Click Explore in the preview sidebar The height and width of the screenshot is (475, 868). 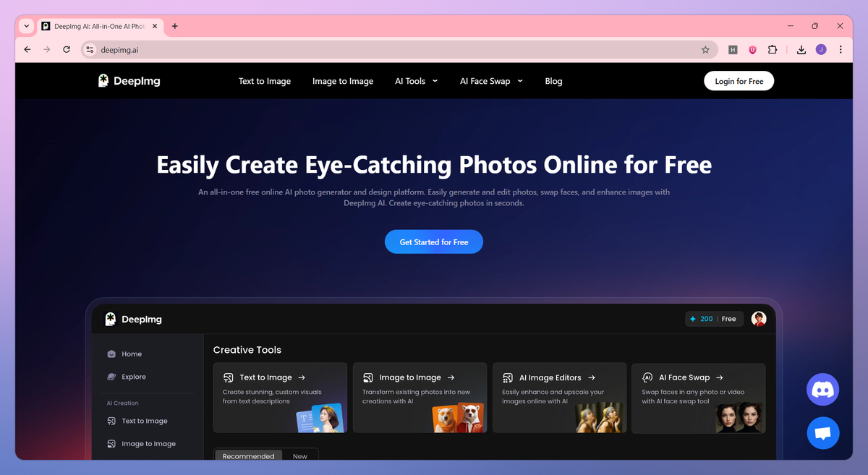pos(134,377)
